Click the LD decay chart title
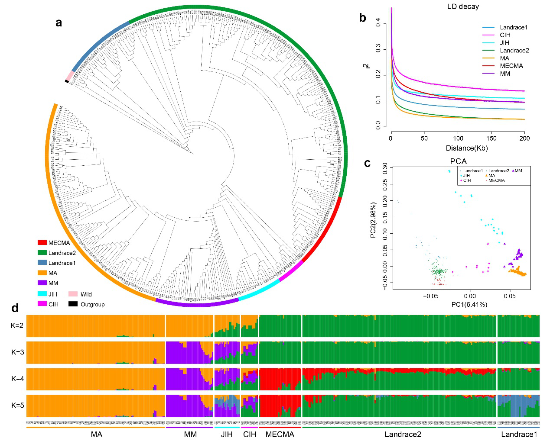This screenshot has width=550, height=441. click(463, 6)
